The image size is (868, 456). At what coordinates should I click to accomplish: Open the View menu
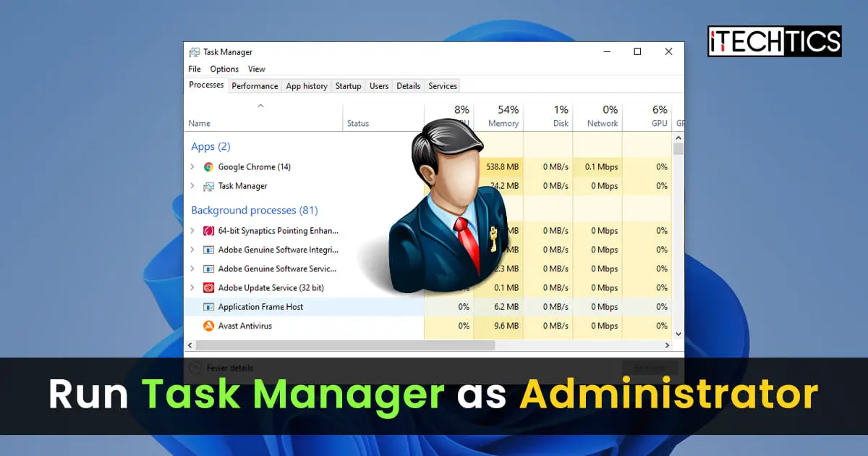tap(257, 69)
